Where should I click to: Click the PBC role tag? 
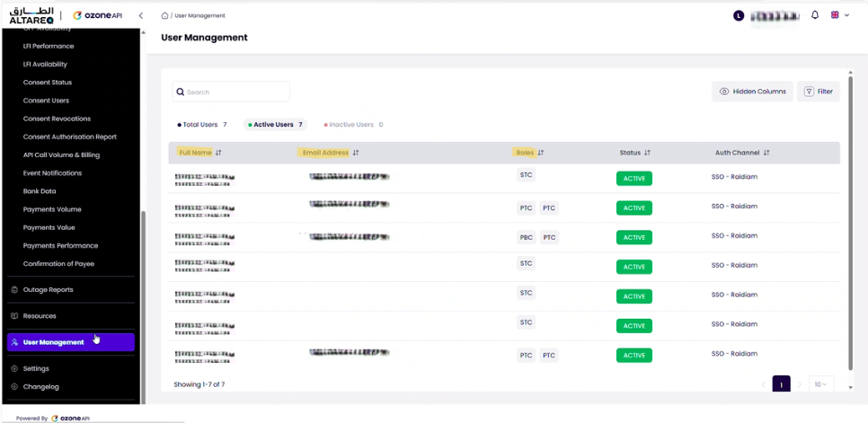tap(526, 238)
